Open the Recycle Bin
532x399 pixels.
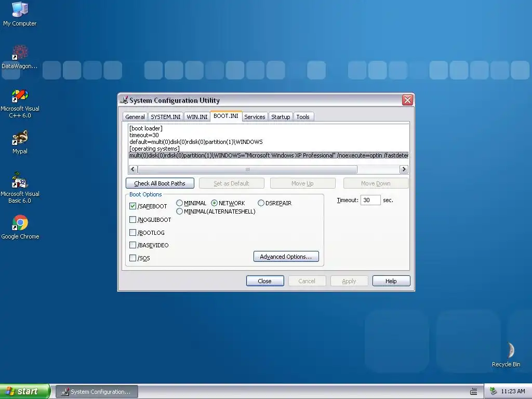(506, 354)
